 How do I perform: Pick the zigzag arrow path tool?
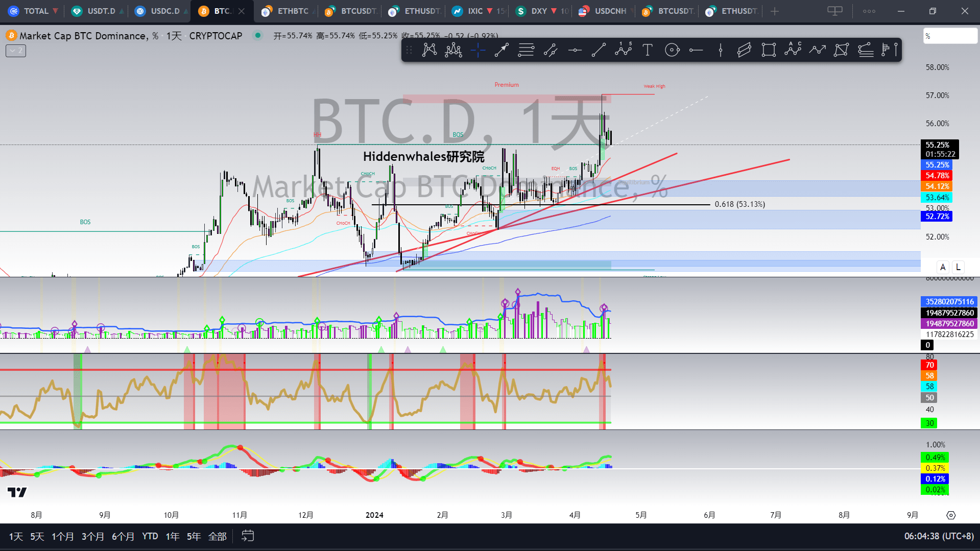point(818,50)
